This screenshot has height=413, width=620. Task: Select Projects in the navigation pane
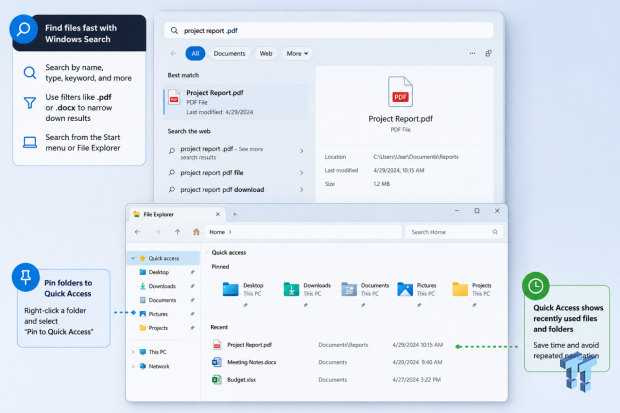point(158,328)
